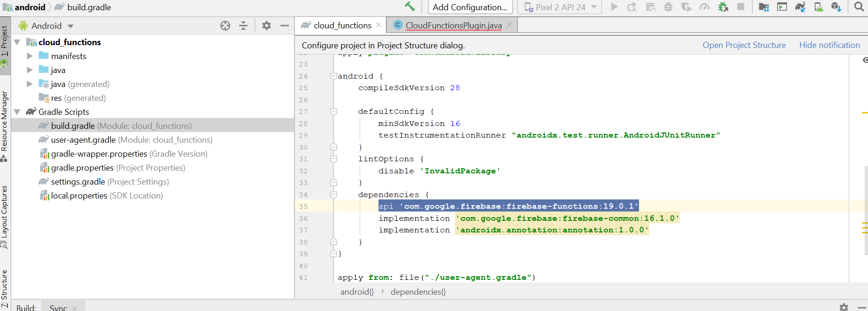Click the Run with Coverage icon
The image size is (868, 311).
[x=686, y=7]
